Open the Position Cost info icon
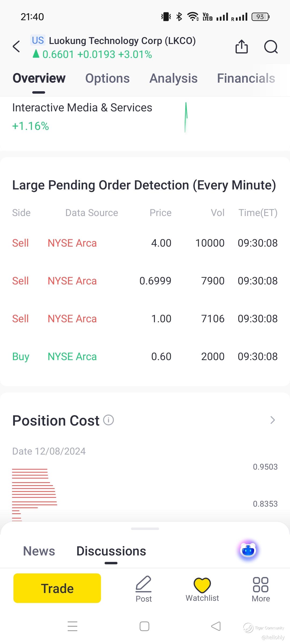 point(109,420)
